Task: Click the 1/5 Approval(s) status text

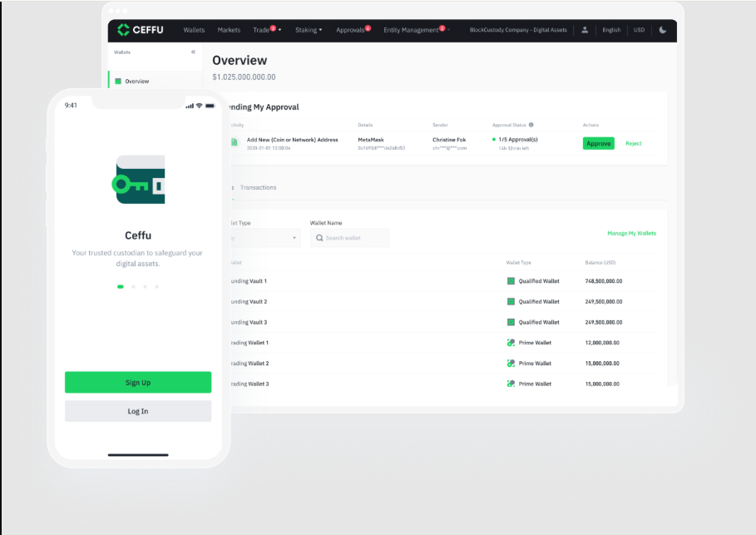Action: (518, 140)
